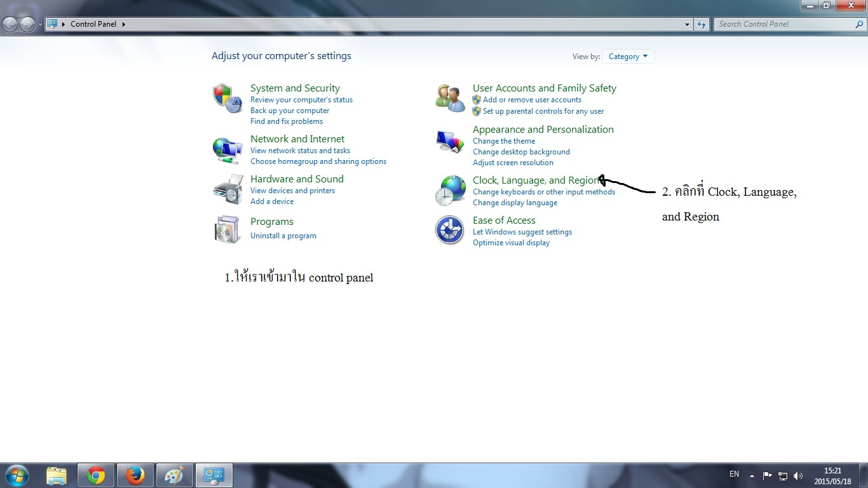Open the Hardware and Sound printer icon

pyautogui.click(x=227, y=189)
